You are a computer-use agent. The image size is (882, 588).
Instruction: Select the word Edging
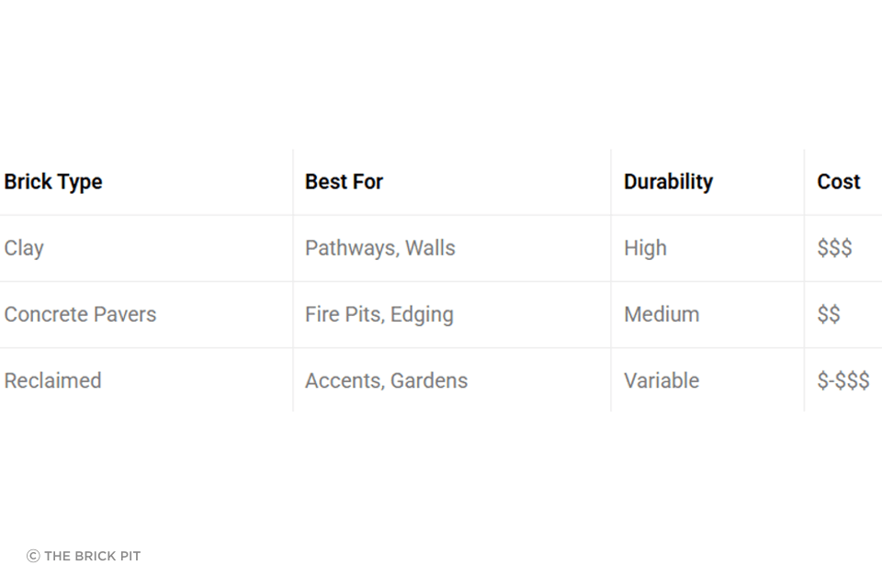422,314
